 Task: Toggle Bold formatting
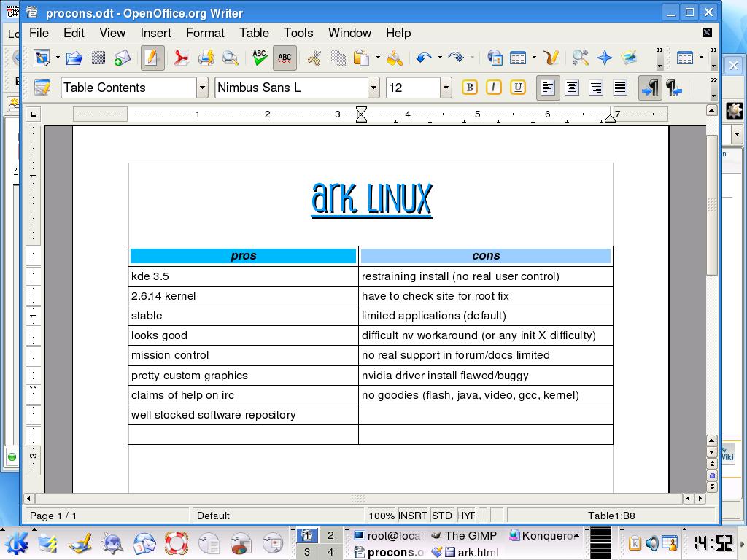[x=470, y=87]
